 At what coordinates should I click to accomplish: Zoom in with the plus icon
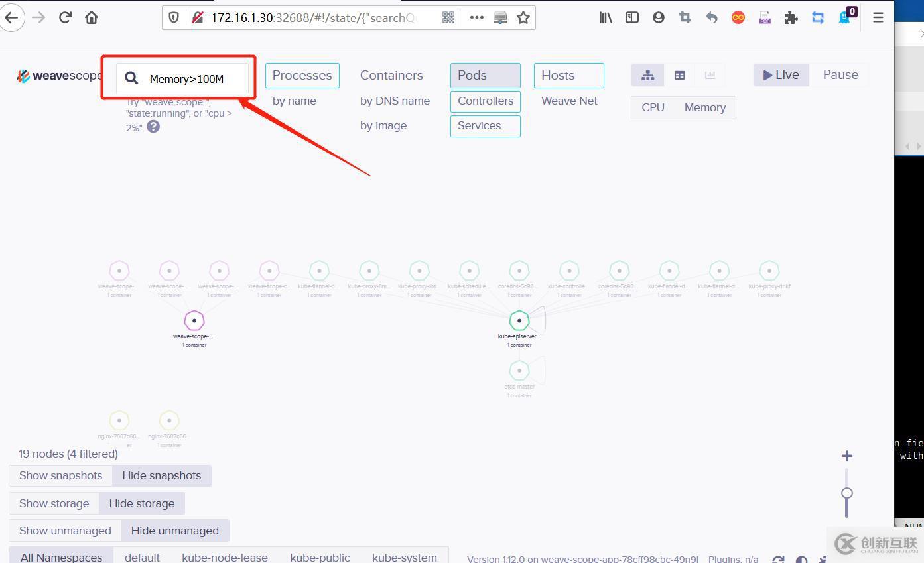(846, 456)
